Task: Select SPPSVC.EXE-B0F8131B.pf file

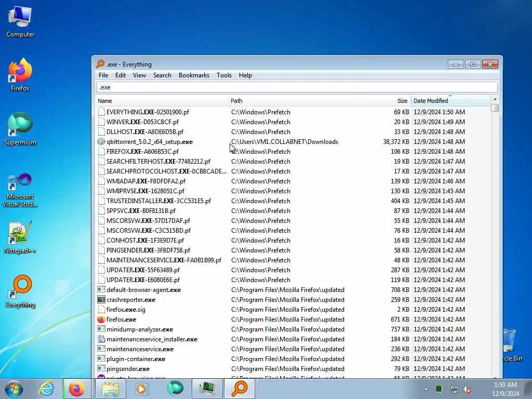Action: point(141,211)
